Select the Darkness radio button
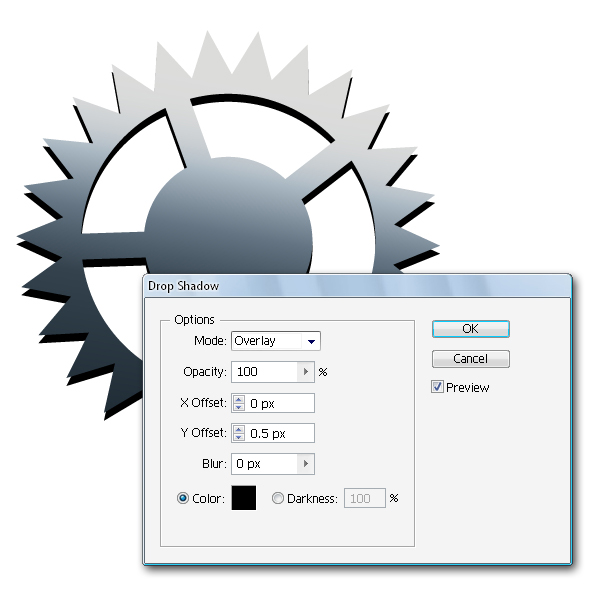The width and height of the screenshot is (600, 600). (278, 498)
